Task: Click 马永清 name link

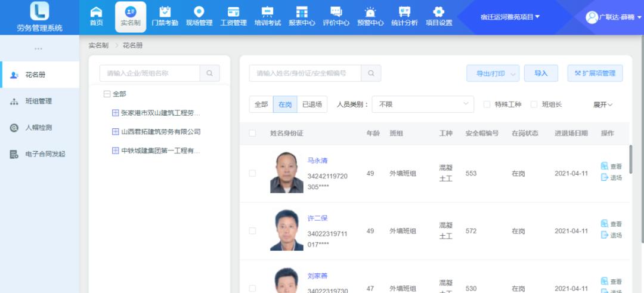Action: [317, 161]
